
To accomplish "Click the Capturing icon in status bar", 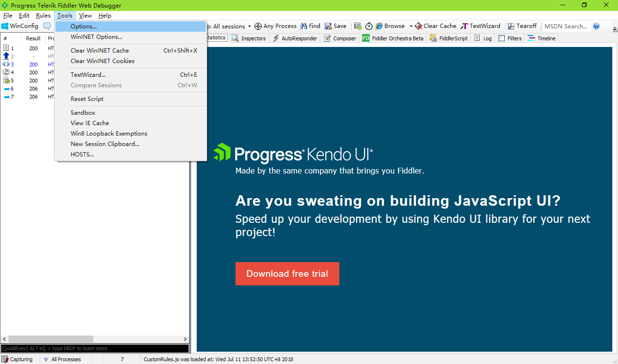I will point(5,359).
